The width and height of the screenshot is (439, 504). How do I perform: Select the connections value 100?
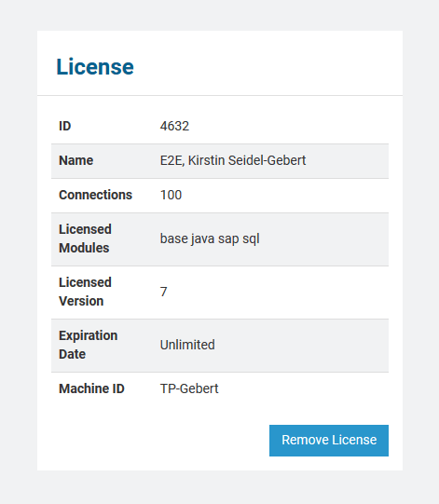pos(171,195)
